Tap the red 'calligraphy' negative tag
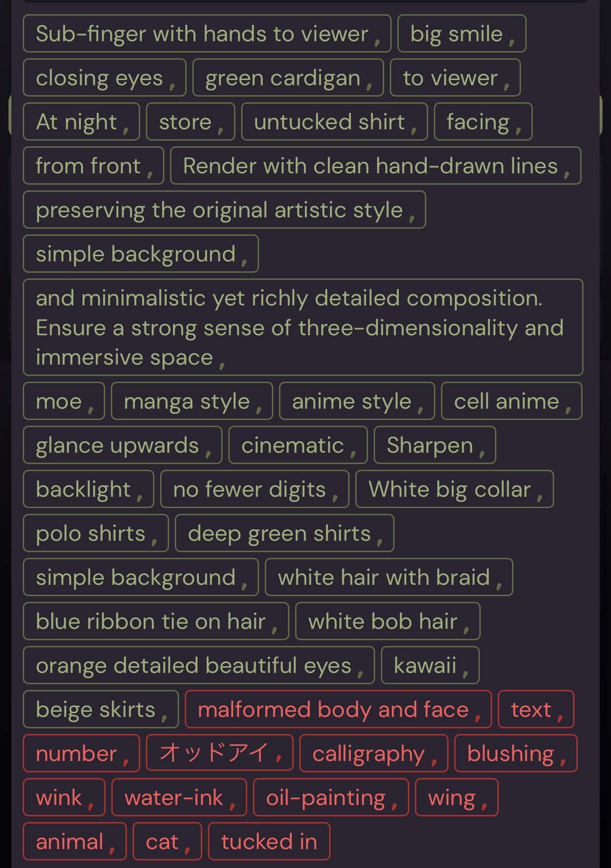Viewport: 611px width, 868px height. (x=374, y=753)
